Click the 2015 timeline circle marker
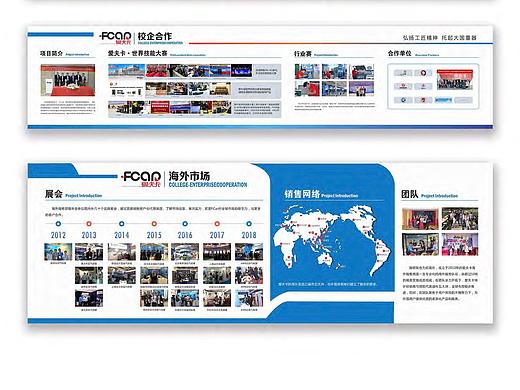Screen dimensions: 520x390 tap(154, 224)
